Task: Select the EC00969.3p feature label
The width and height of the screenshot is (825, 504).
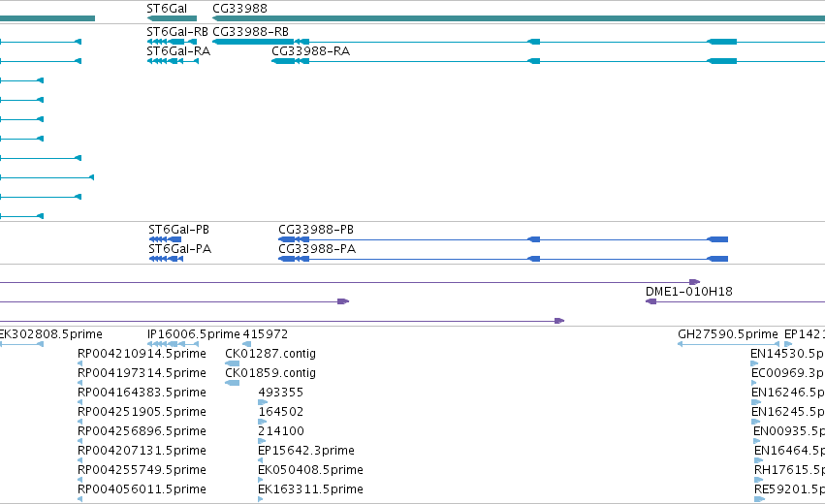Action: [788, 373]
